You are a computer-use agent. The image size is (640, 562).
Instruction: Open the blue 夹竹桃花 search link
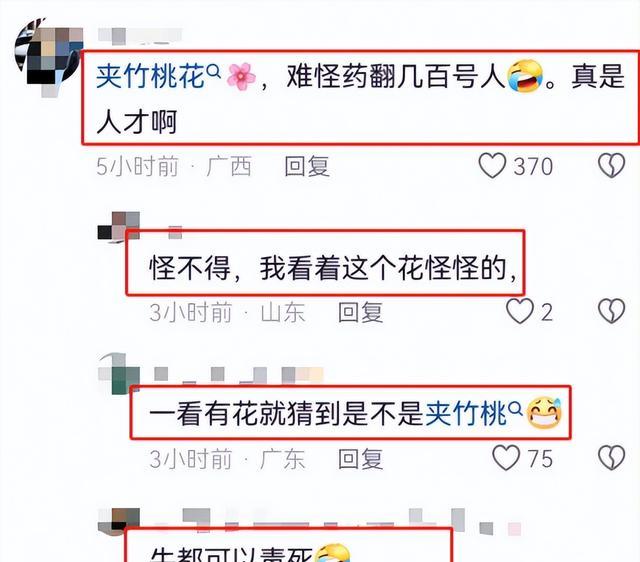click(x=150, y=77)
